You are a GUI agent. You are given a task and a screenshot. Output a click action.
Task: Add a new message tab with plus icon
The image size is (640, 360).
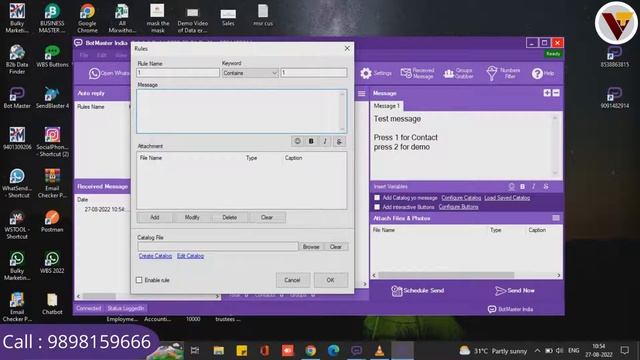point(547,93)
